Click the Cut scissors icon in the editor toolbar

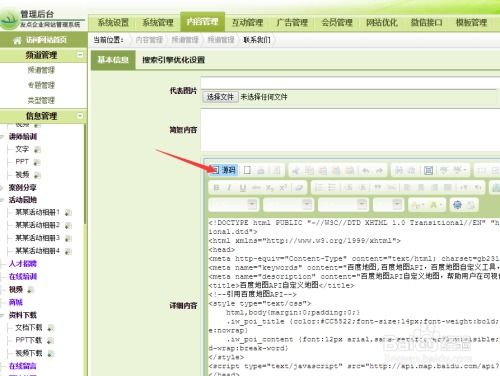[295, 171]
